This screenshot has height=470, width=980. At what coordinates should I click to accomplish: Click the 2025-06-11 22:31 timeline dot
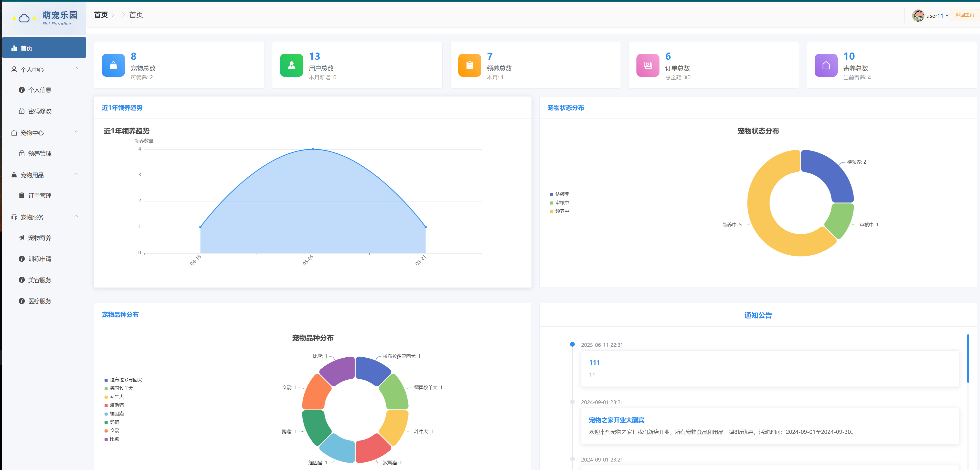pos(572,344)
